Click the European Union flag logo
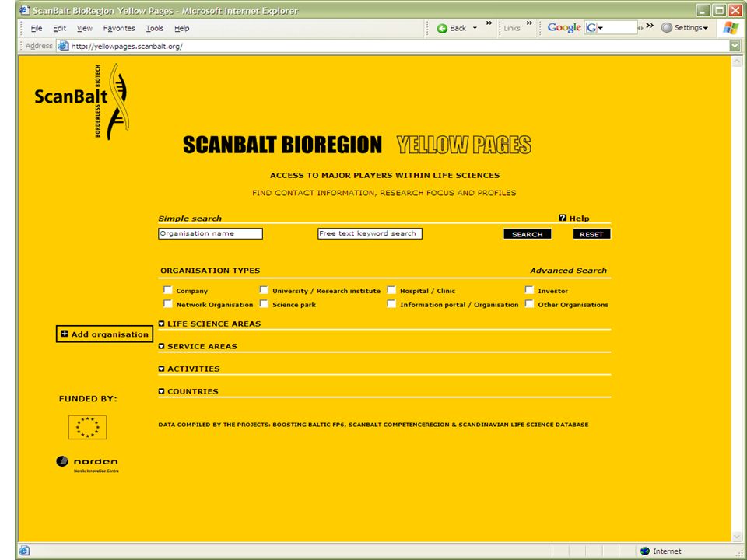 pyautogui.click(x=88, y=427)
